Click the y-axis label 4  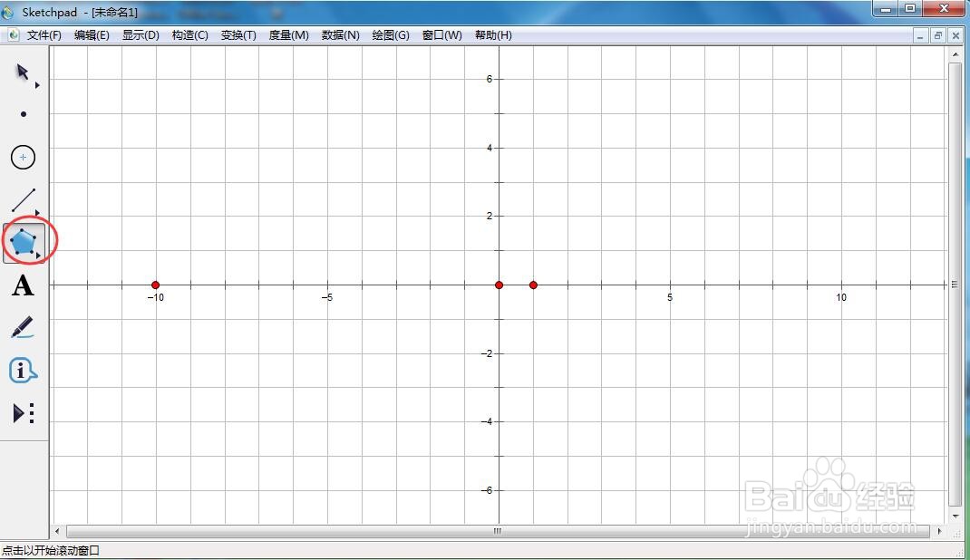click(490, 148)
